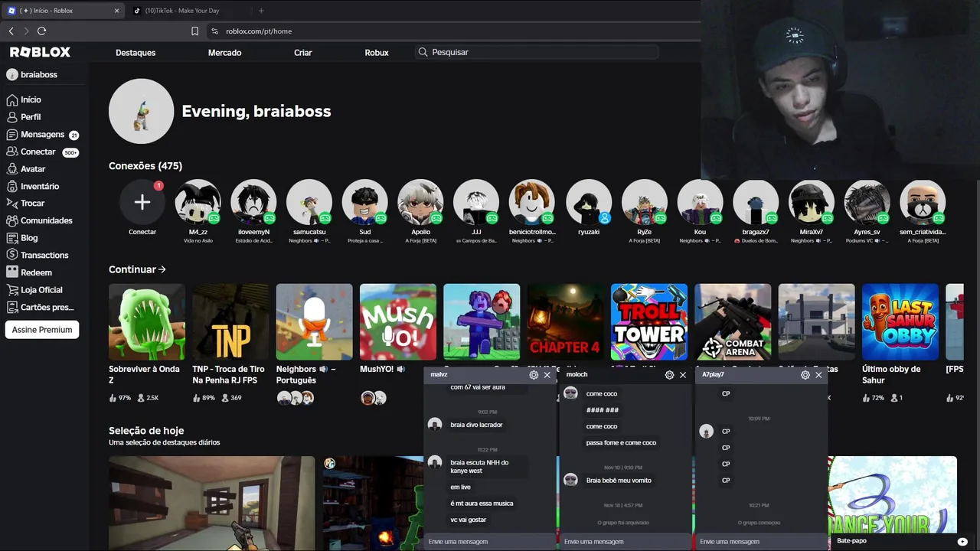Open Transactions in the sidebar
The width and height of the screenshot is (980, 551).
click(37, 255)
